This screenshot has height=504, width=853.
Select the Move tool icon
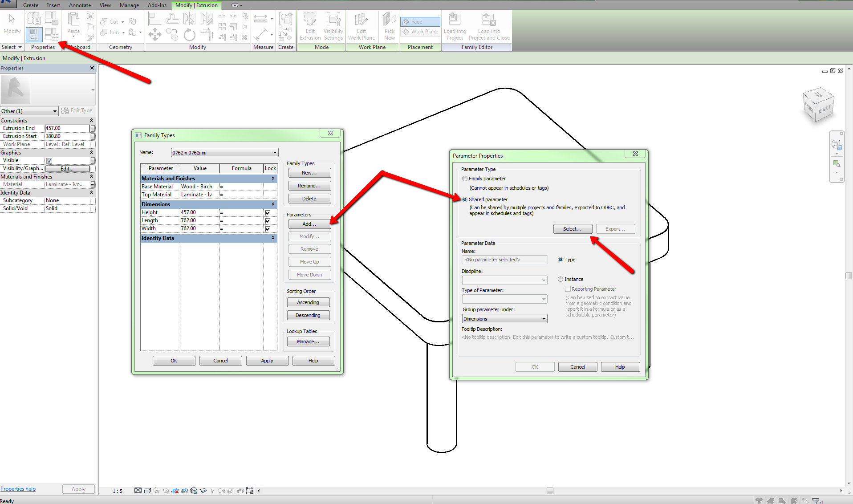(x=154, y=34)
